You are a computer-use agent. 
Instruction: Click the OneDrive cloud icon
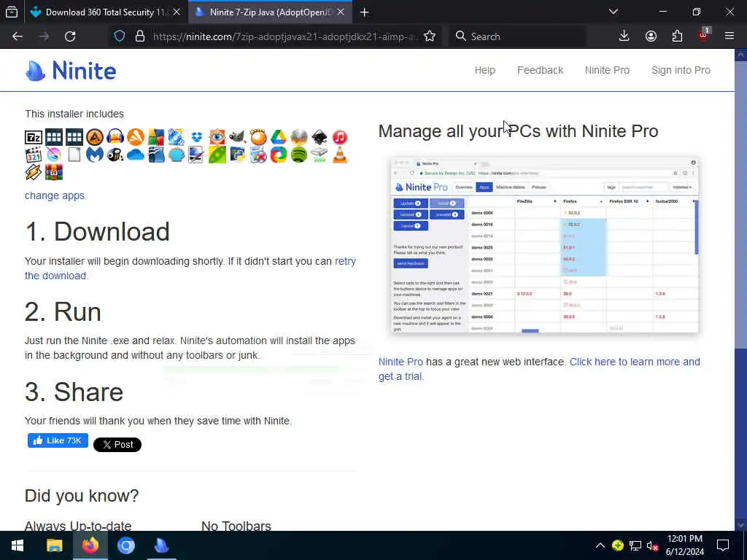(x=136, y=155)
